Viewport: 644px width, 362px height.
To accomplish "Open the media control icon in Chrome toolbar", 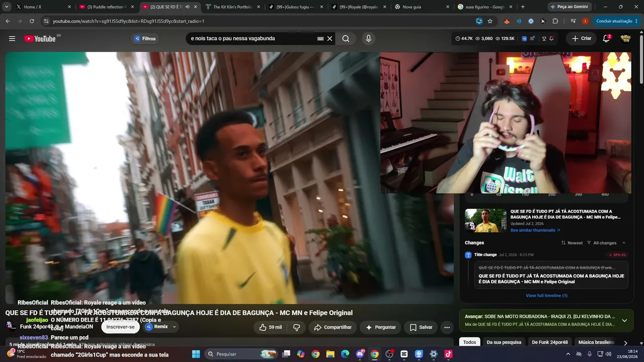I will click(x=573, y=21).
